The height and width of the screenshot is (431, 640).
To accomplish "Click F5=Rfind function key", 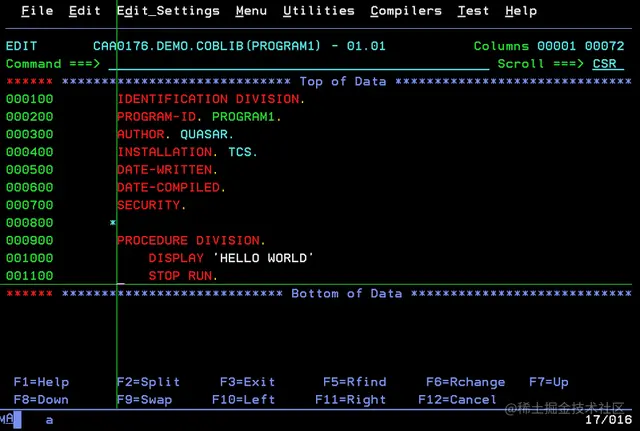I will point(354,382).
